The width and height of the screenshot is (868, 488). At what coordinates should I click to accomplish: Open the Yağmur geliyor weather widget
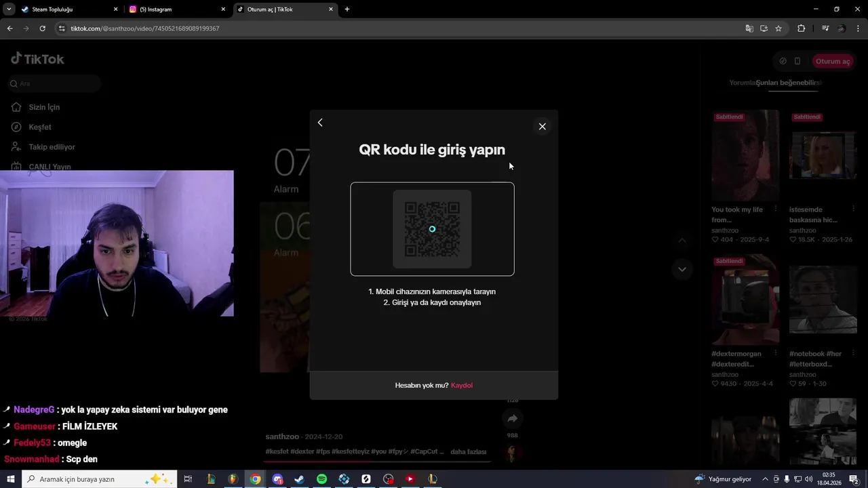(x=724, y=479)
